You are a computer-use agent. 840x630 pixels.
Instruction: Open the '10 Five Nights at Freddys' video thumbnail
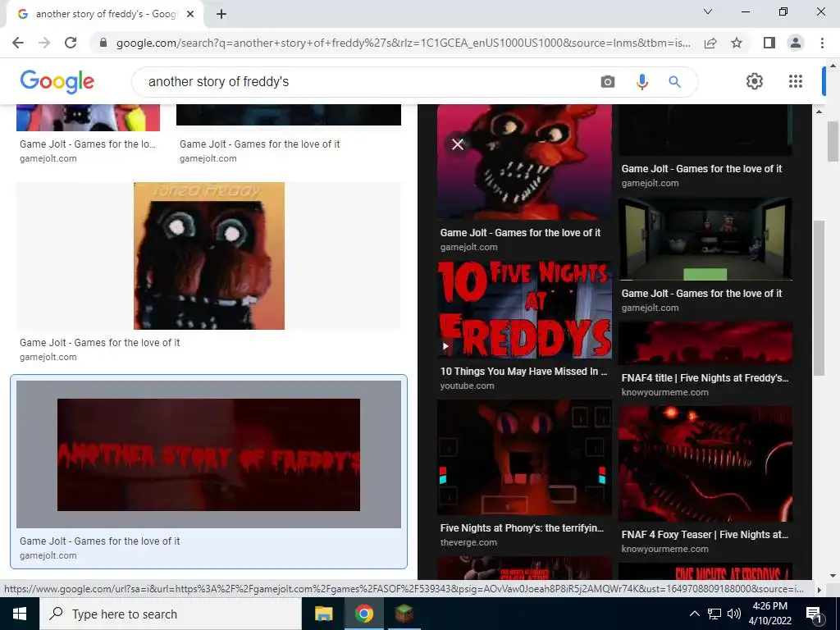coord(524,309)
